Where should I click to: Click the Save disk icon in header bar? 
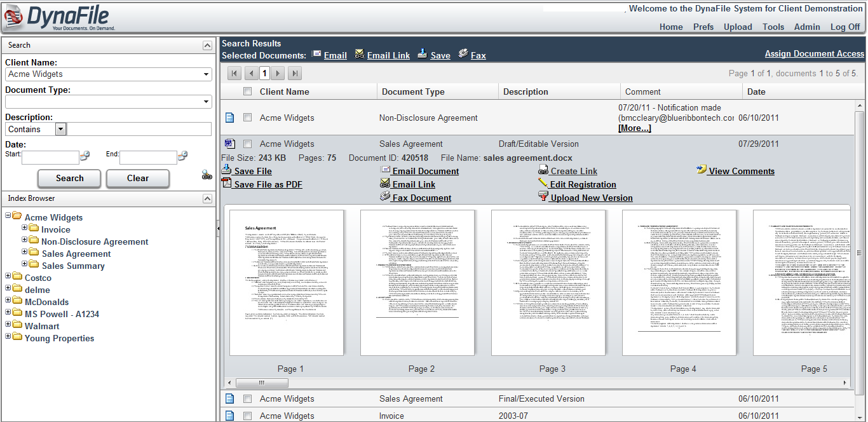pos(423,54)
